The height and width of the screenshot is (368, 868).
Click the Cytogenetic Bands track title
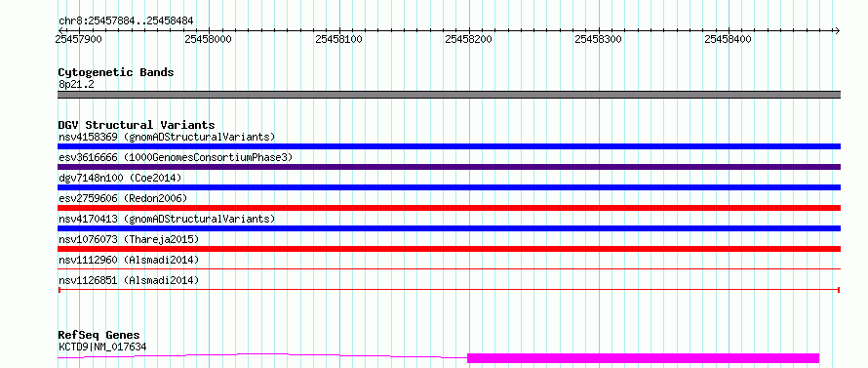pyautogui.click(x=116, y=72)
